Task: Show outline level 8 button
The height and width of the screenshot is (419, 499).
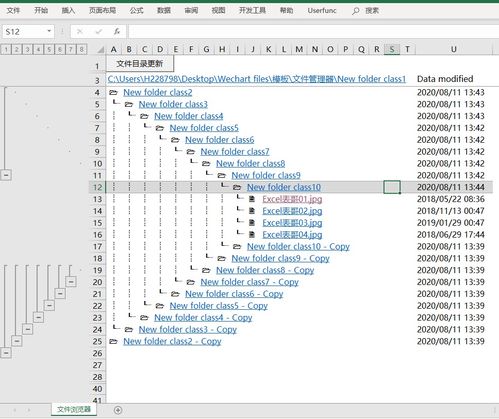Action: (x=81, y=50)
